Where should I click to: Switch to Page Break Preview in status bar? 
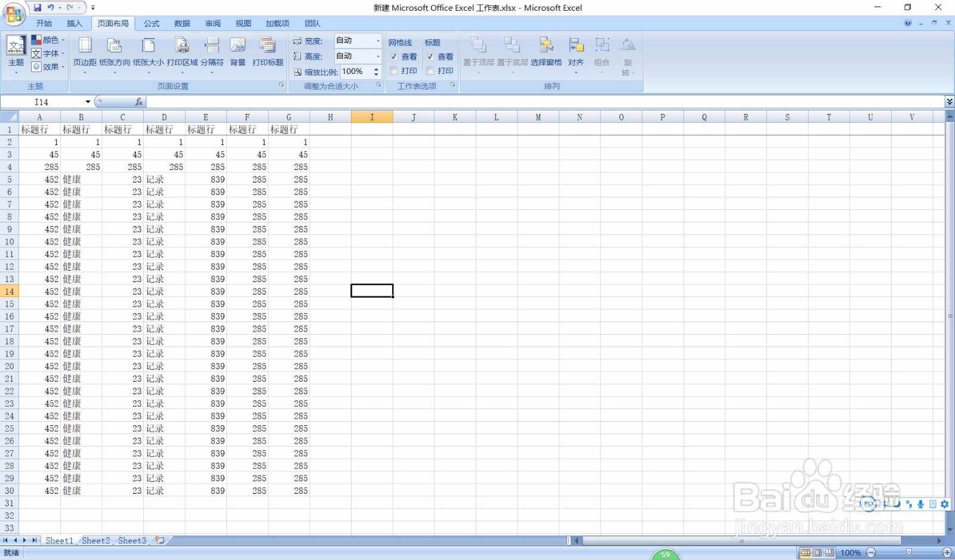click(x=830, y=553)
